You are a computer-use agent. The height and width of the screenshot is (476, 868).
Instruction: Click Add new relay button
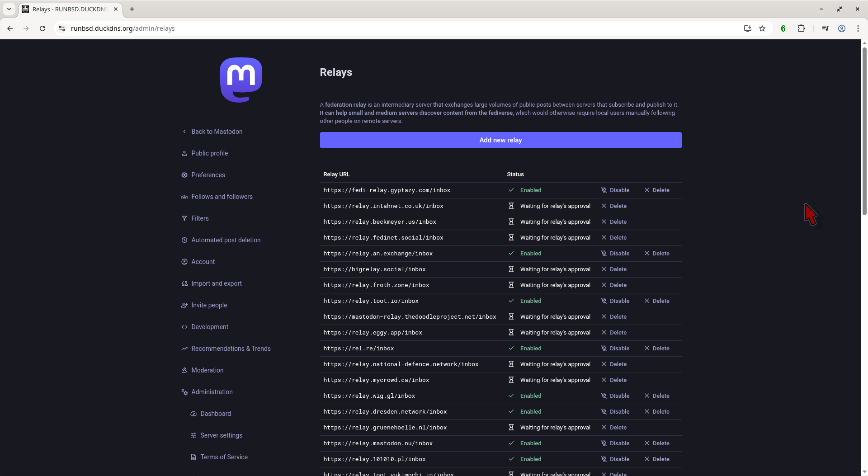pos(500,140)
